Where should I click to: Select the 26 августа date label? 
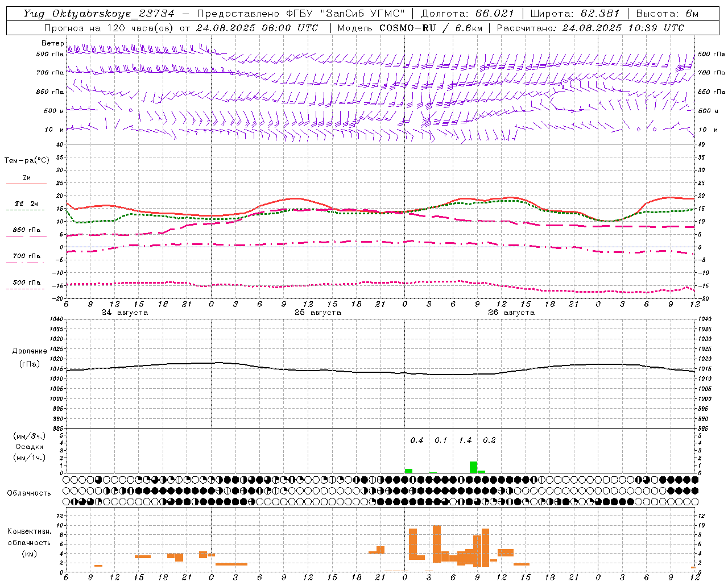coord(511,313)
